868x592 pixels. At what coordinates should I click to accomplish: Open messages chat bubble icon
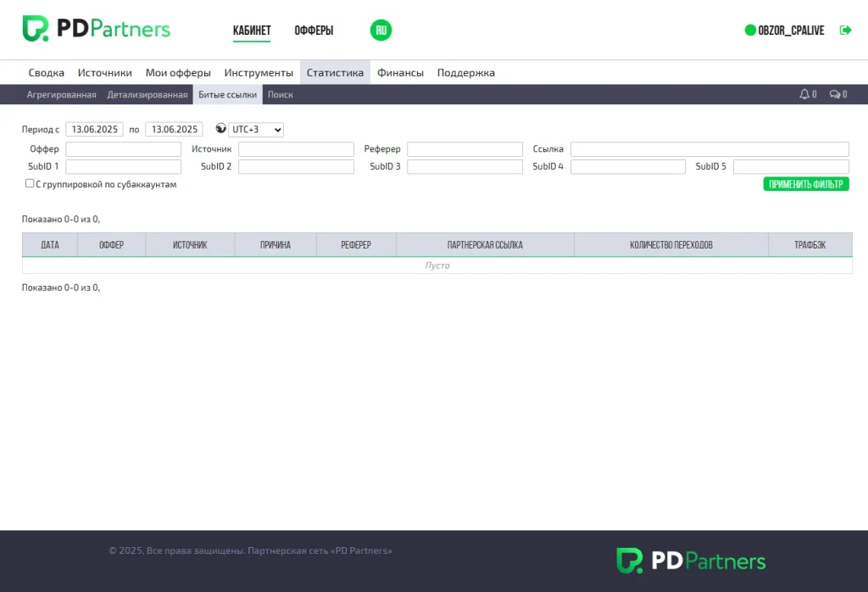click(835, 94)
